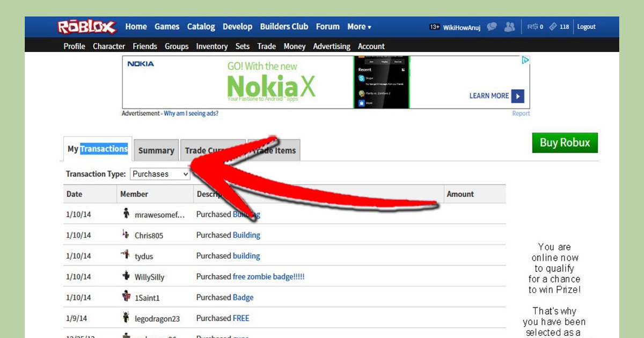Open Friends in sub navigation
644x338 pixels.
[145, 46]
